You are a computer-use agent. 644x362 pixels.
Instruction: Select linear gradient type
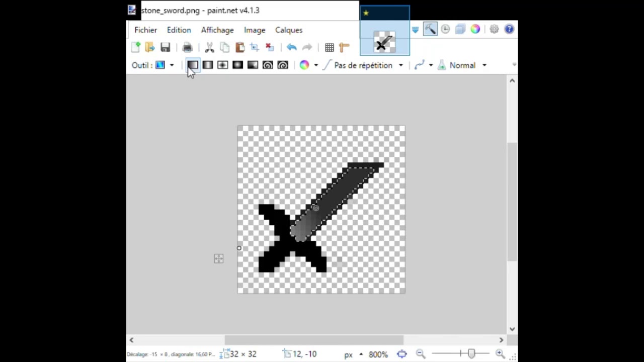click(x=193, y=65)
